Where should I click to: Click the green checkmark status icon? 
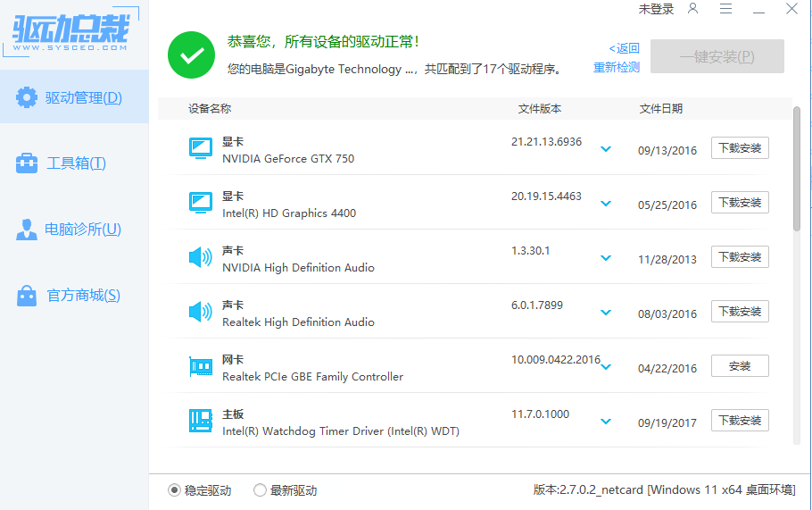(x=191, y=55)
